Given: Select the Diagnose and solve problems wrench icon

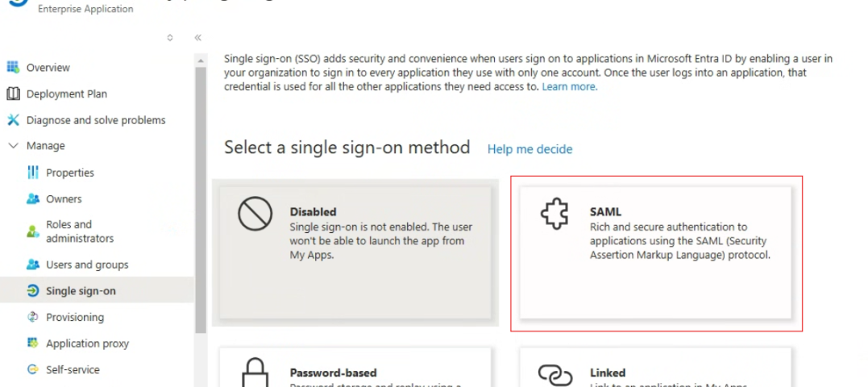Looking at the screenshot, I should coord(13,119).
